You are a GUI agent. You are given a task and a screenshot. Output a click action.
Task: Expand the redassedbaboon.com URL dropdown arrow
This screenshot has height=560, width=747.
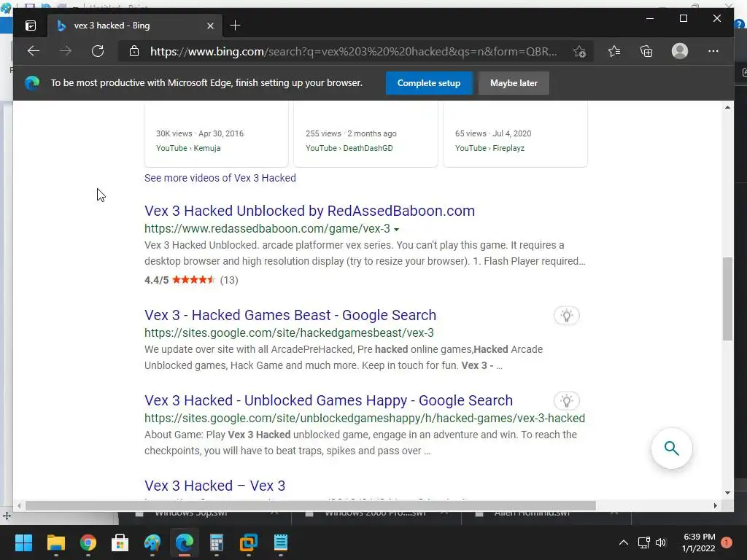pyautogui.click(x=396, y=230)
